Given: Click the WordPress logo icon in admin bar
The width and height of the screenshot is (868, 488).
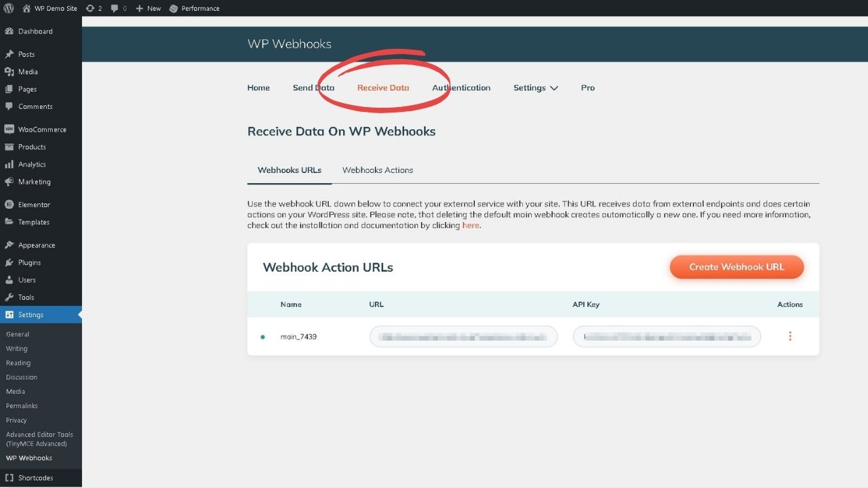Looking at the screenshot, I should tap(9, 8).
